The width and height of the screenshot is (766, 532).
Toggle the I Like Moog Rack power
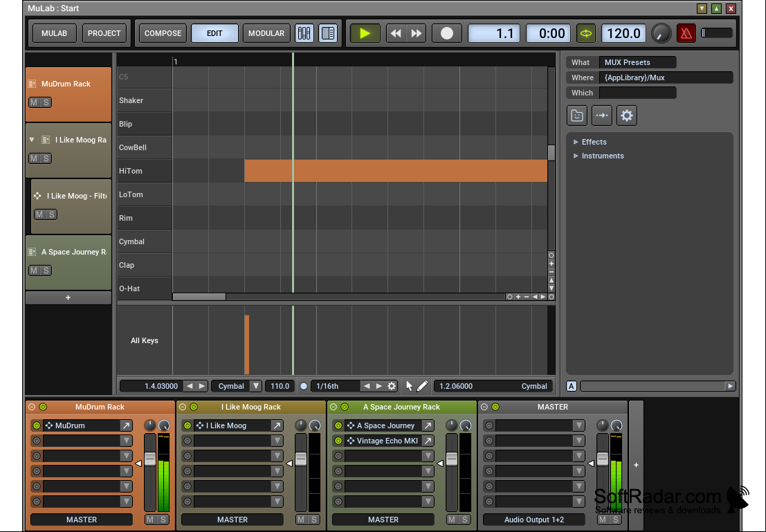(194, 407)
